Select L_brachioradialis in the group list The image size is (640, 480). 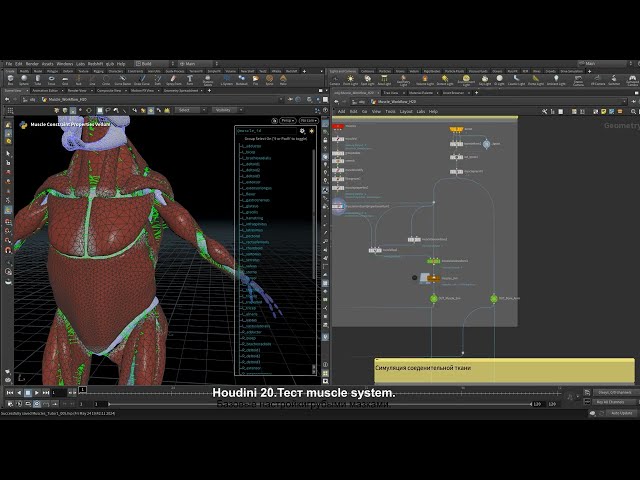(256, 158)
